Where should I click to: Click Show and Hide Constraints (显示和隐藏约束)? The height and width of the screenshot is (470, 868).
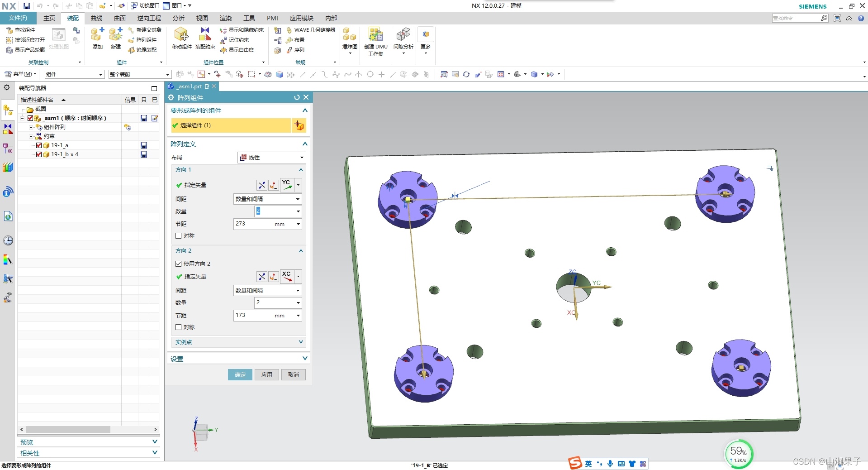coord(242,30)
